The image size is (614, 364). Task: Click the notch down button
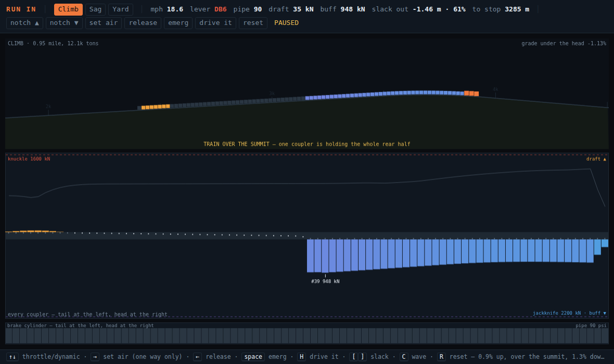pos(64,23)
